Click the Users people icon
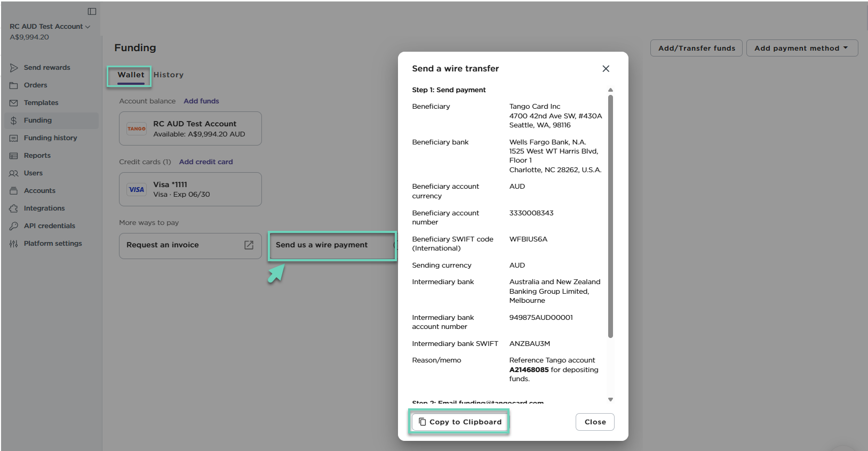This screenshot has width=868, height=451. coord(14,173)
